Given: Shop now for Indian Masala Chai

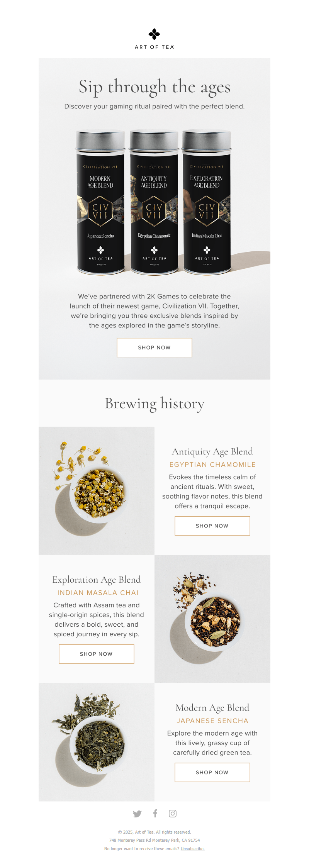Looking at the screenshot, I should click(x=96, y=654).
